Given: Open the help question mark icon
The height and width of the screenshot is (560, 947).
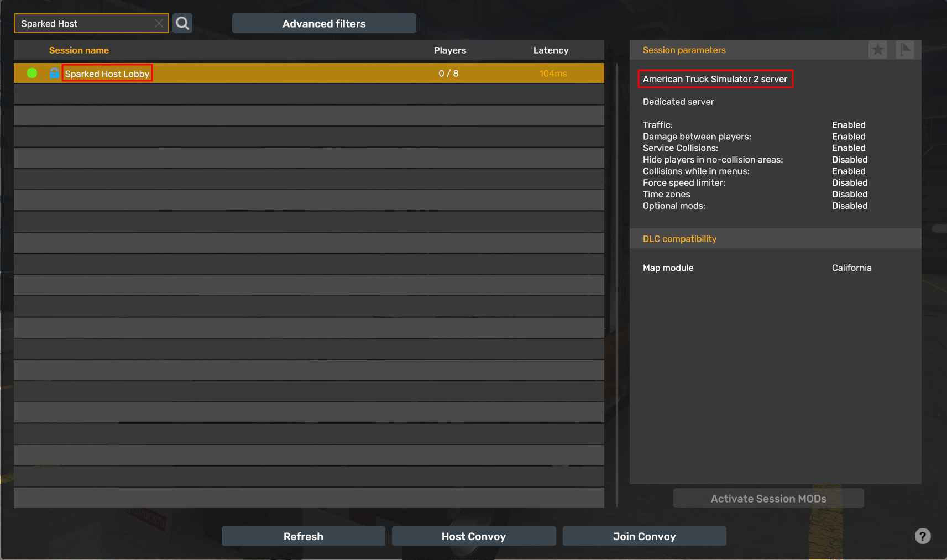Looking at the screenshot, I should pyautogui.click(x=922, y=536).
